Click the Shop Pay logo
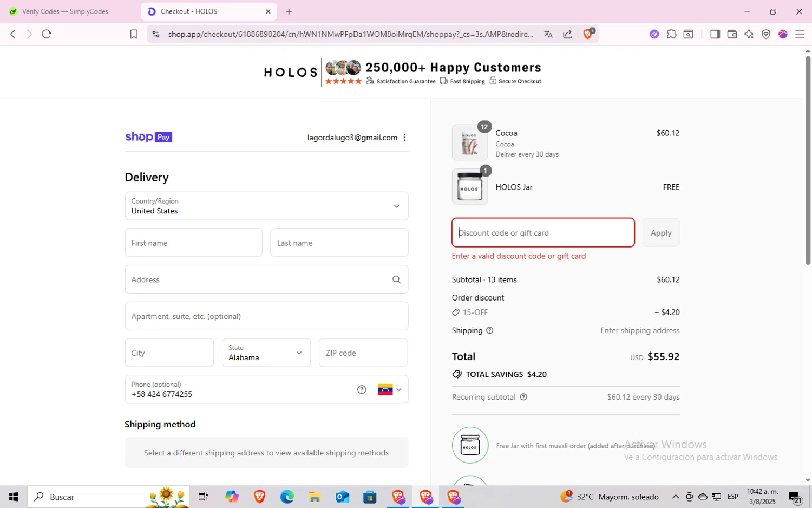 pos(149,137)
